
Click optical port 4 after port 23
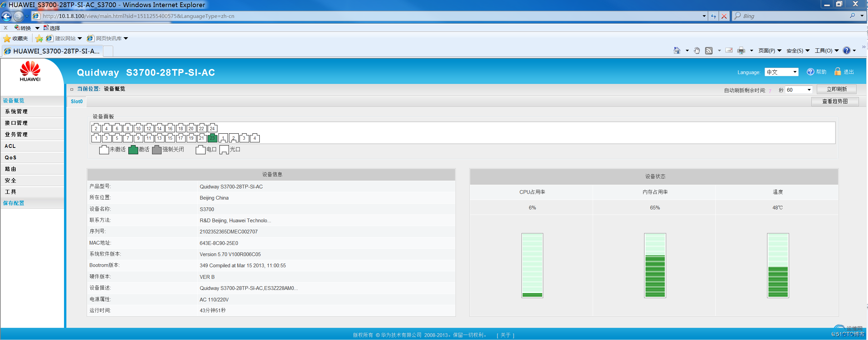pyautogui.click(x=255, y=138)
